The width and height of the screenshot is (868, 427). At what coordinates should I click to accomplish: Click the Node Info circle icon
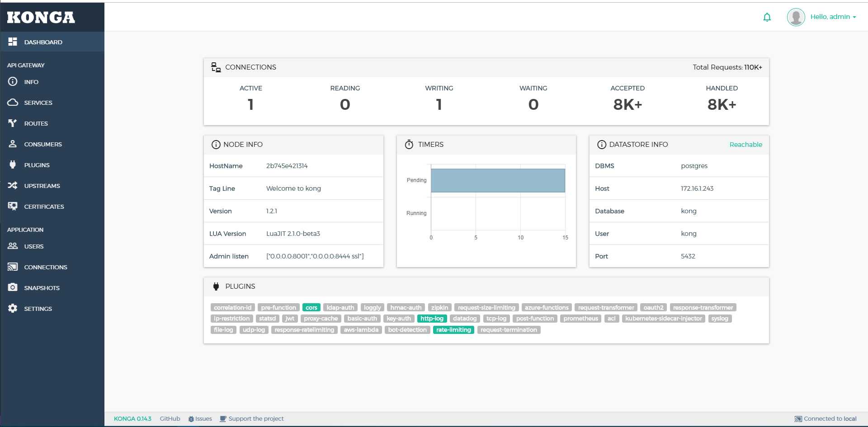[216, 145]
